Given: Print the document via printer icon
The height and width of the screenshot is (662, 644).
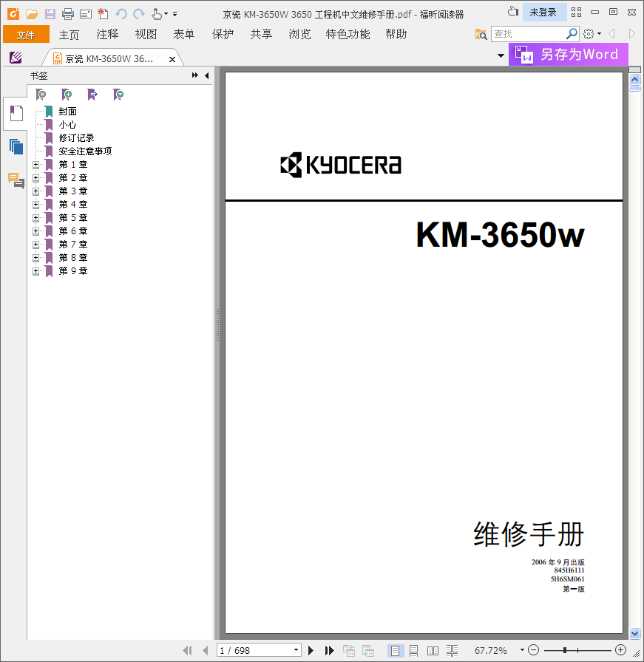Looking at the screenshot, I should (x=67, y=14).
